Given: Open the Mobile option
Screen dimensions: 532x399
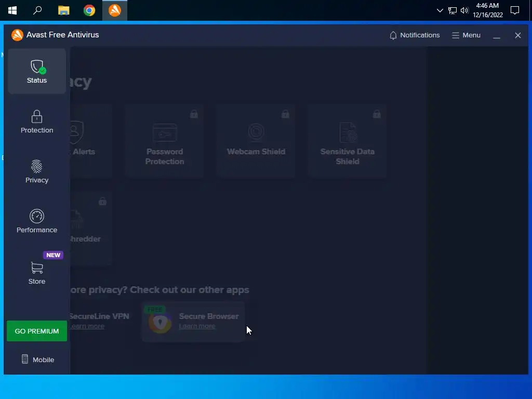Looking at the screenshot, I should coord(37,360).
